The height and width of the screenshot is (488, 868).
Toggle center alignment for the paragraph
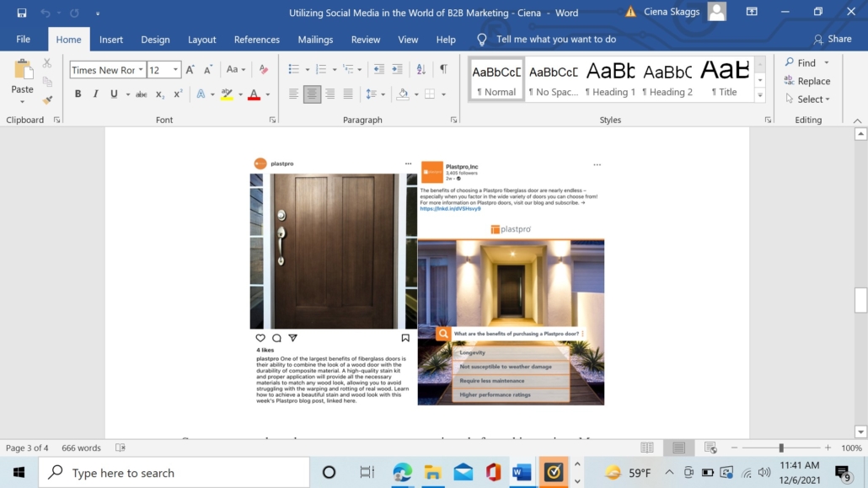pyautogui.click(x=312, y=94)
